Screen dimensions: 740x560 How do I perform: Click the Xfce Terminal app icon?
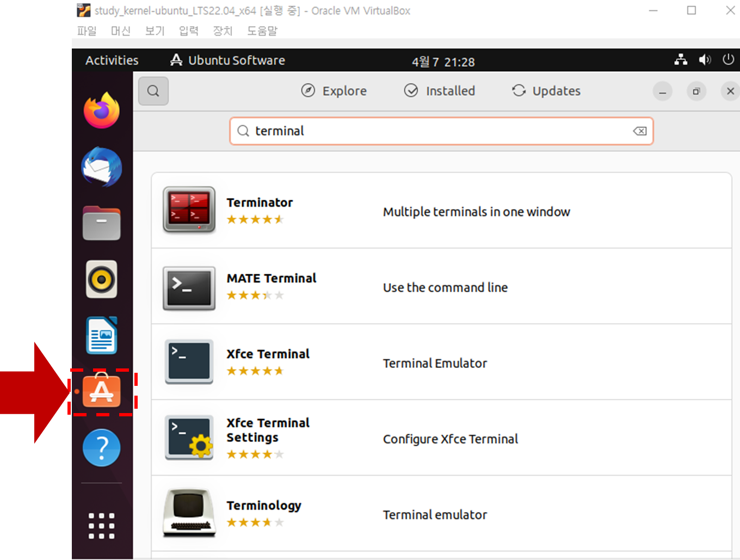tap(189, 362)
